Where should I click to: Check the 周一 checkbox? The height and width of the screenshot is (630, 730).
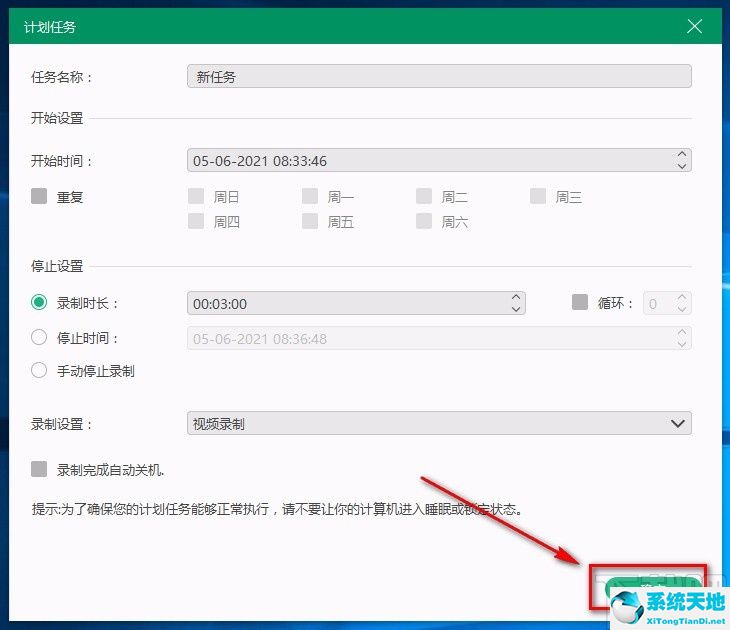coord(310,196)
